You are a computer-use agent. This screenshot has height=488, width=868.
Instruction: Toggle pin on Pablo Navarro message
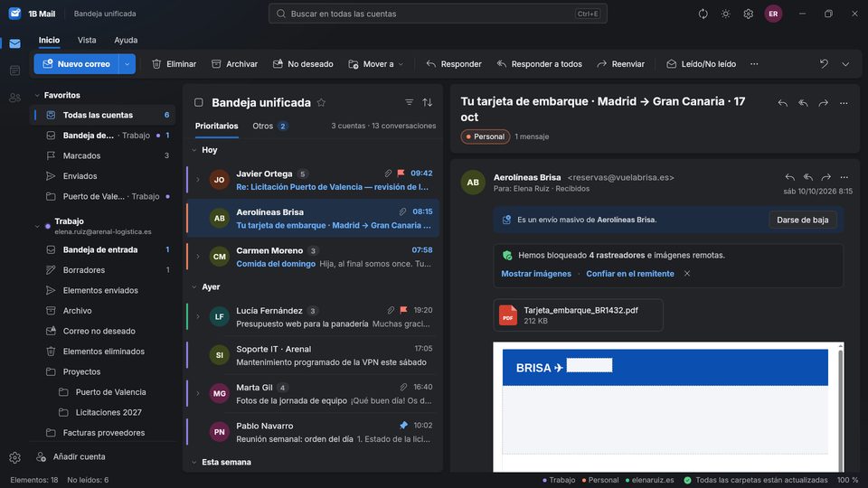pos(403,426)
